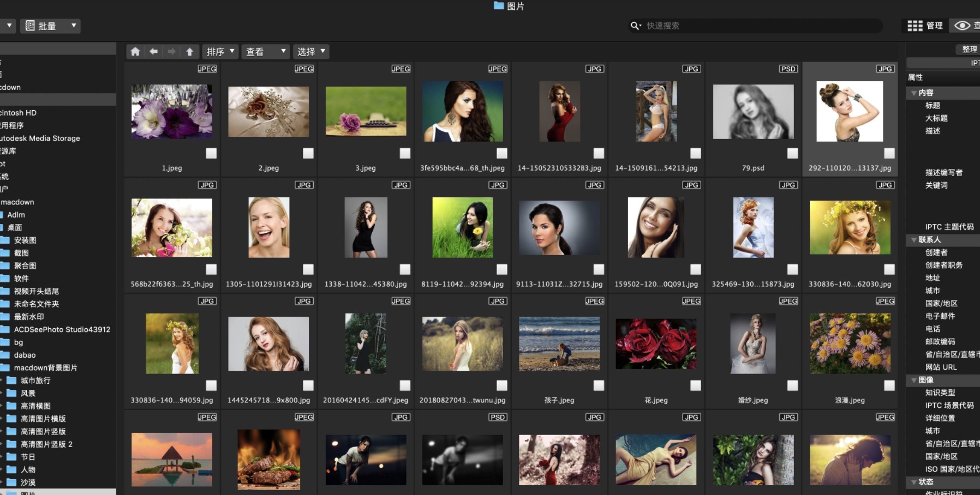Click the 批量 batch stack icon
Screen dimensions: 980x495
click(x=30, y=26)
